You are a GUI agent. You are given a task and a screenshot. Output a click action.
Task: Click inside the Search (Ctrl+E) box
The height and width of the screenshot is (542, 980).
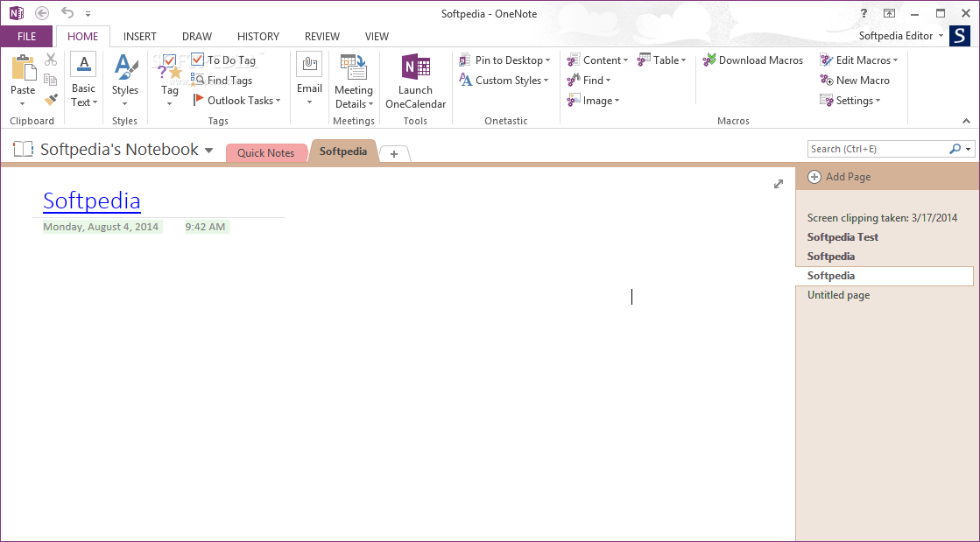pos(877,149)
